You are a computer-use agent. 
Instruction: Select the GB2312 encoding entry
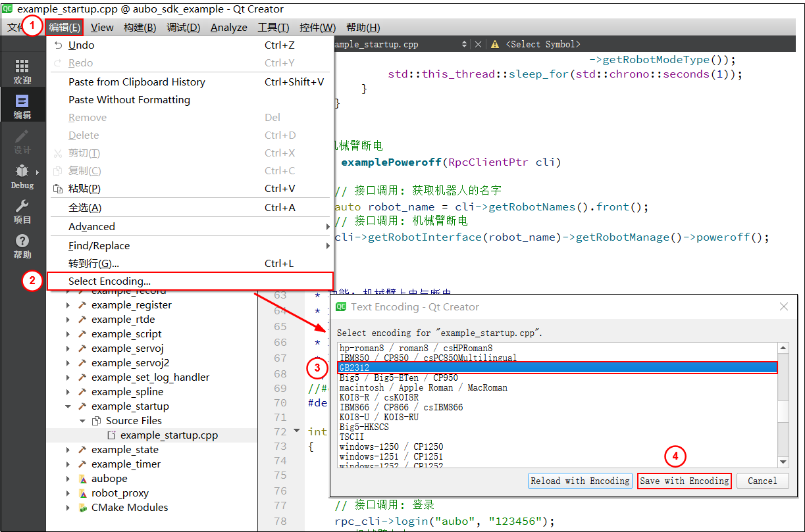pyautogui.click(x=557, y=368)
